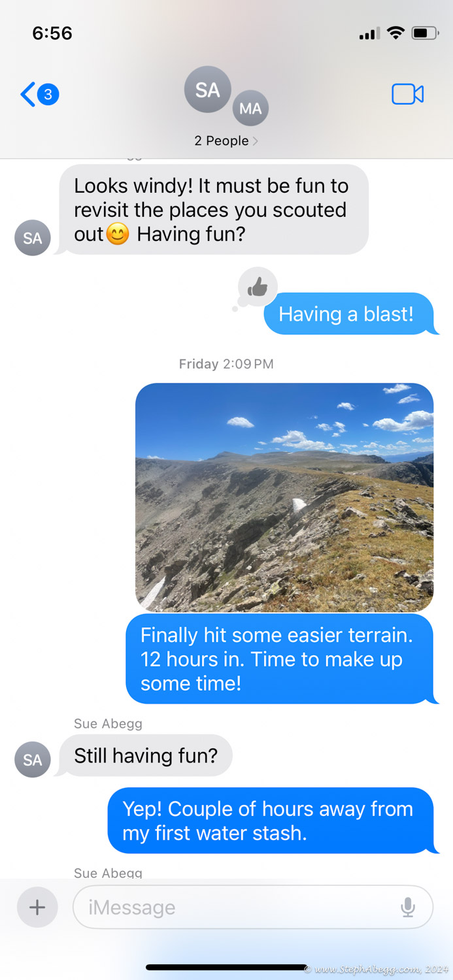Open the mountain landscape photo
The image size is (453, 980).
pyautogui.click(x=284, y=497)
